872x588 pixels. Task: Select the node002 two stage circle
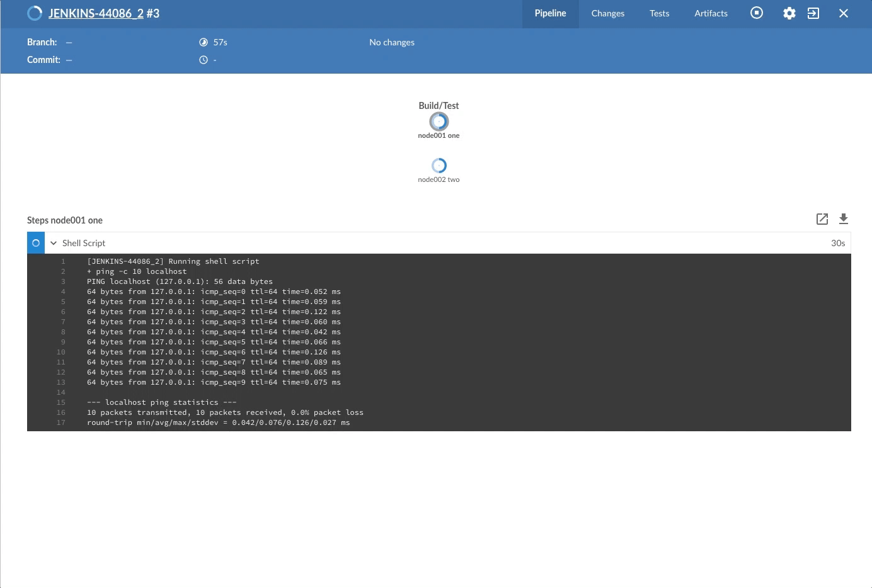439,166
